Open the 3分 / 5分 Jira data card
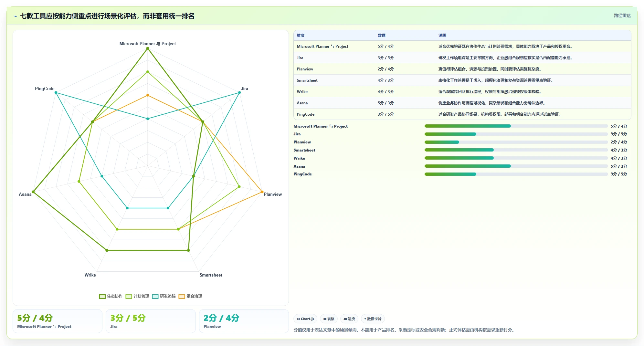Viewport: 644px width, 346px height. (x=151, y=321)
